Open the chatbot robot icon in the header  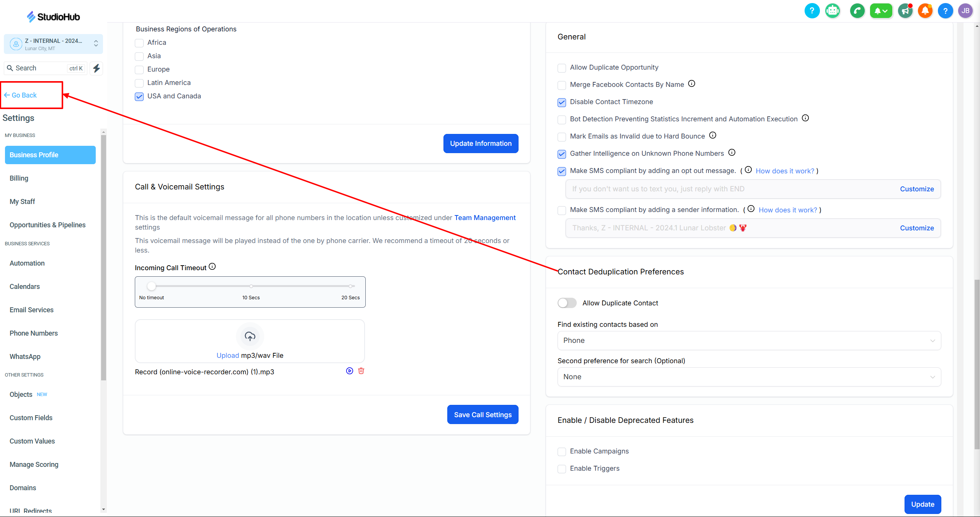point(833,11)
